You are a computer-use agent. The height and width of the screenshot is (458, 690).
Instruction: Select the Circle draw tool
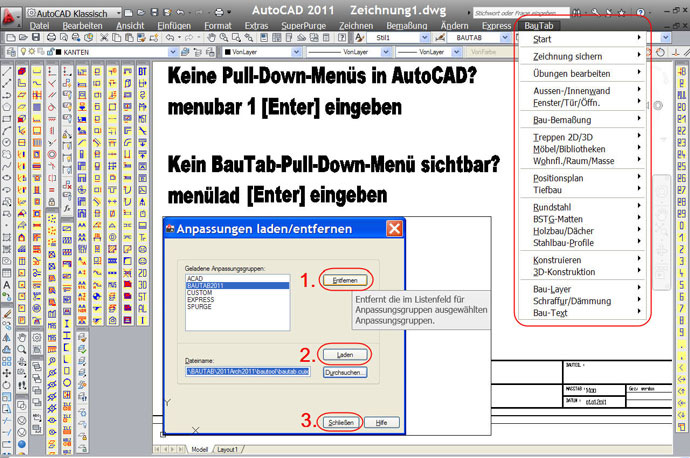click(x=7, y=142)
